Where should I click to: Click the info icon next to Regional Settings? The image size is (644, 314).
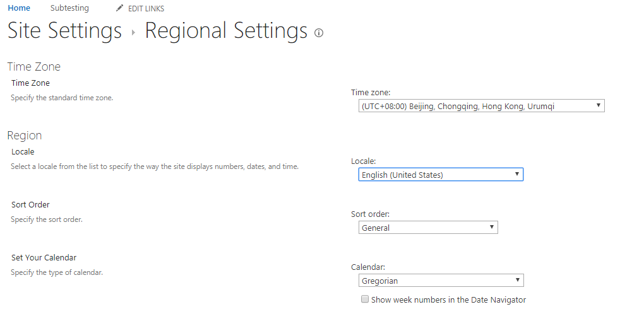point(319,33)
